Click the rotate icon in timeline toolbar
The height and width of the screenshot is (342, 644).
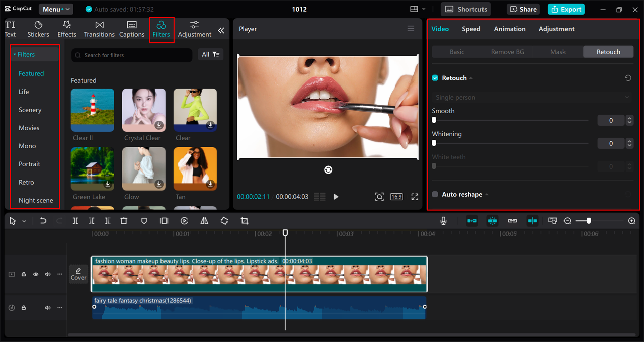224,221
